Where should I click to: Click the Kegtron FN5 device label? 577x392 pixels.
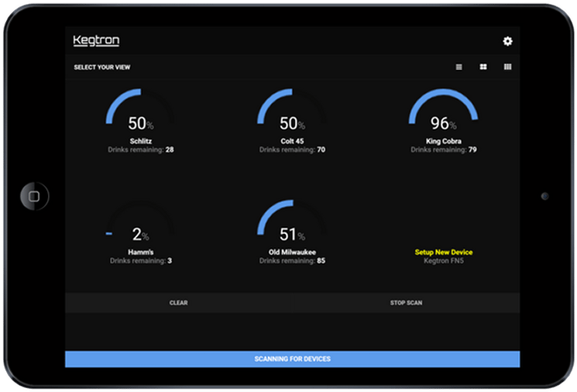click(444, 260)
